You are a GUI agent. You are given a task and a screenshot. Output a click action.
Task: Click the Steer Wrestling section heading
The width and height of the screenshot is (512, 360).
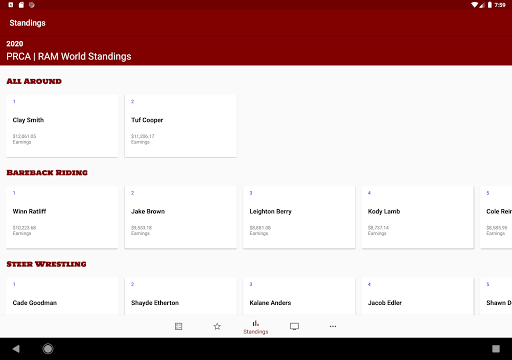pyautogui.click(x=46, y=264)
